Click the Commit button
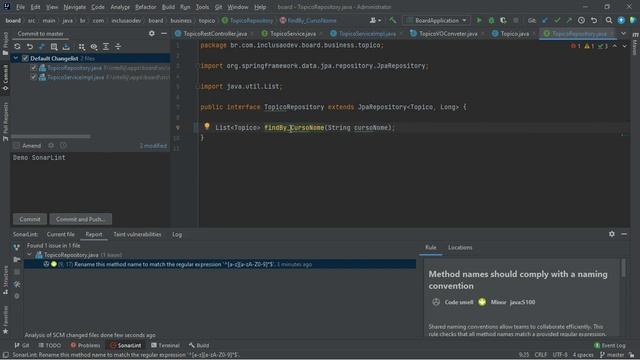The height and width of the screenshot is (360, 640). (x=30, y=219)
